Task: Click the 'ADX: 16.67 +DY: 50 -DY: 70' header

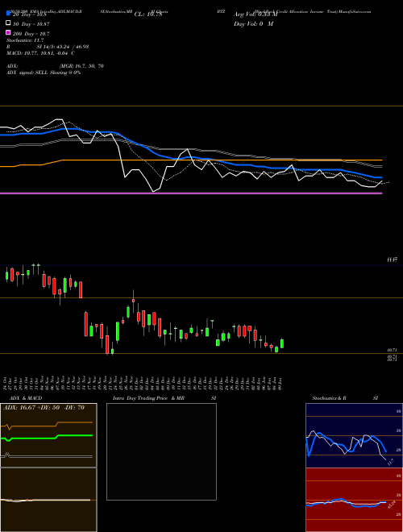Action: click(x=44, y=408)
